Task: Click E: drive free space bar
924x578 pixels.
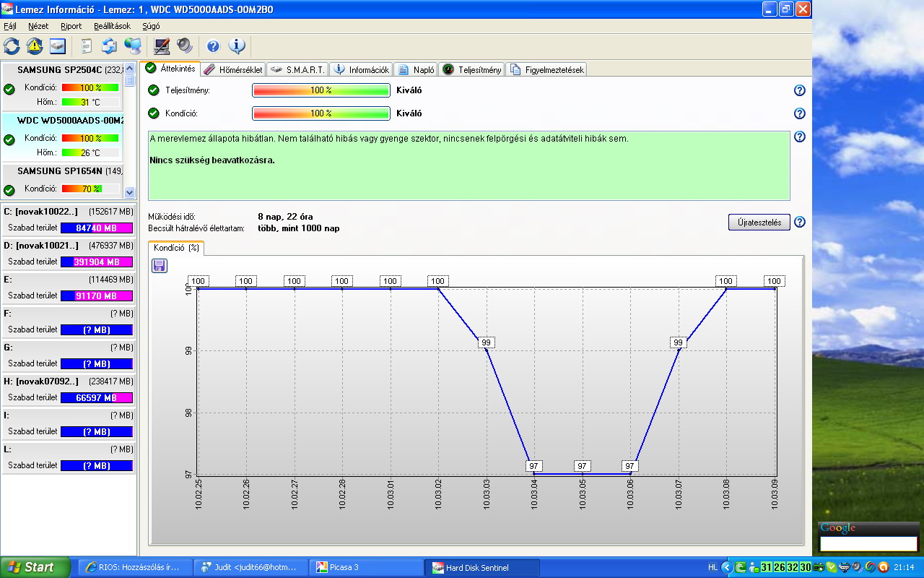Action: (x=97, y=296)
